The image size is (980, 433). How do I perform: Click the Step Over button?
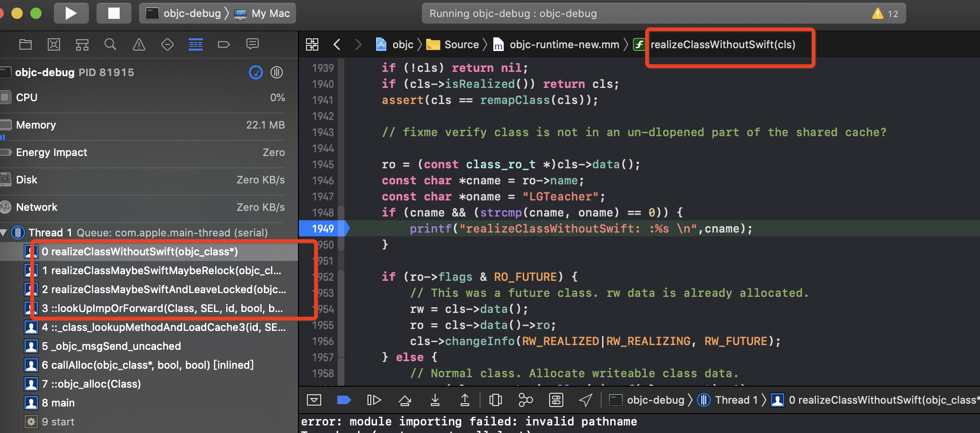(x=405, y=400)
